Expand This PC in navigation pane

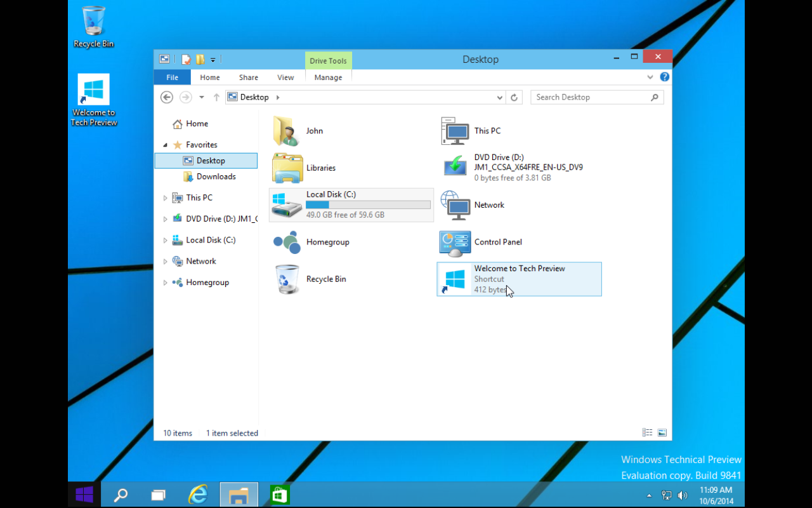tap(166, 197)
